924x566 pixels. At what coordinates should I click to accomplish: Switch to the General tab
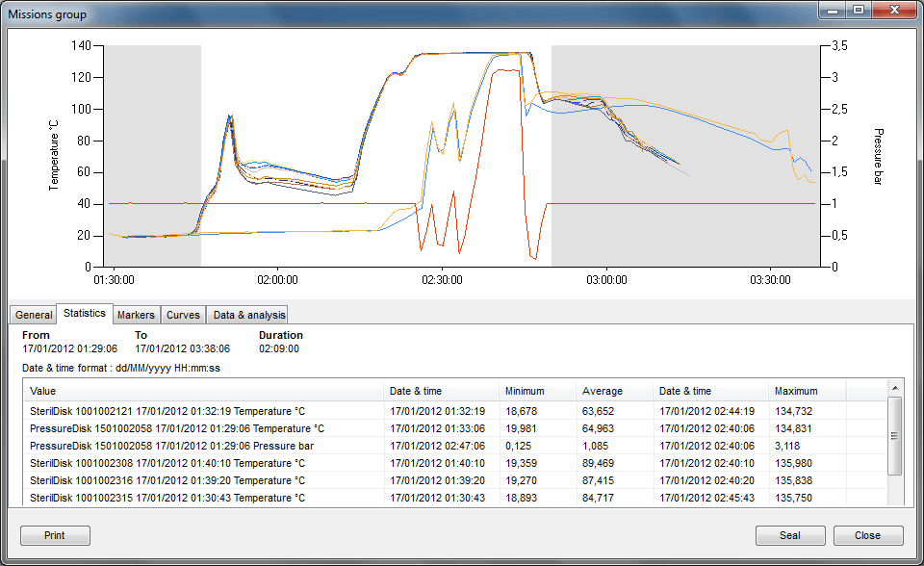[x=33, y=315]
